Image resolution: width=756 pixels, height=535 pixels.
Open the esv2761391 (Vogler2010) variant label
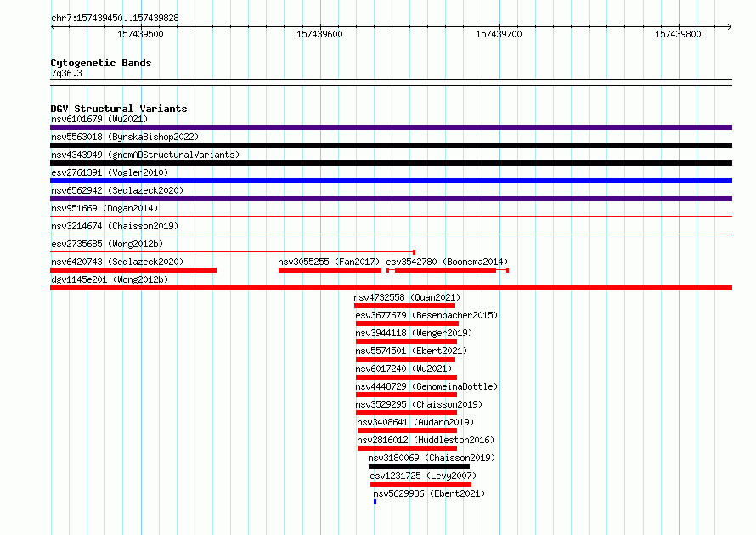tap(110, 172)
